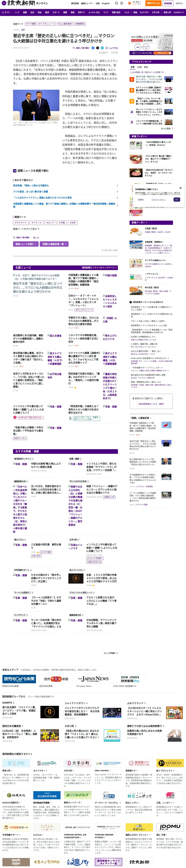The image size is (186, 868).
Task: Click the 新規登録 button
Action: (x=168, y=3)
